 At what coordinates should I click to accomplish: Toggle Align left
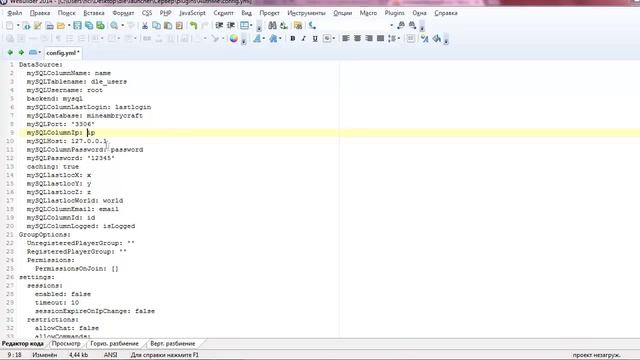(x=346, y=38)
